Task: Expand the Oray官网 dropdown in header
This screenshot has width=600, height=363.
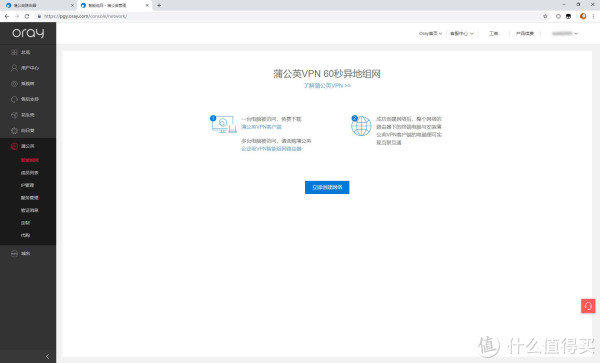Action: pos(430,33)
